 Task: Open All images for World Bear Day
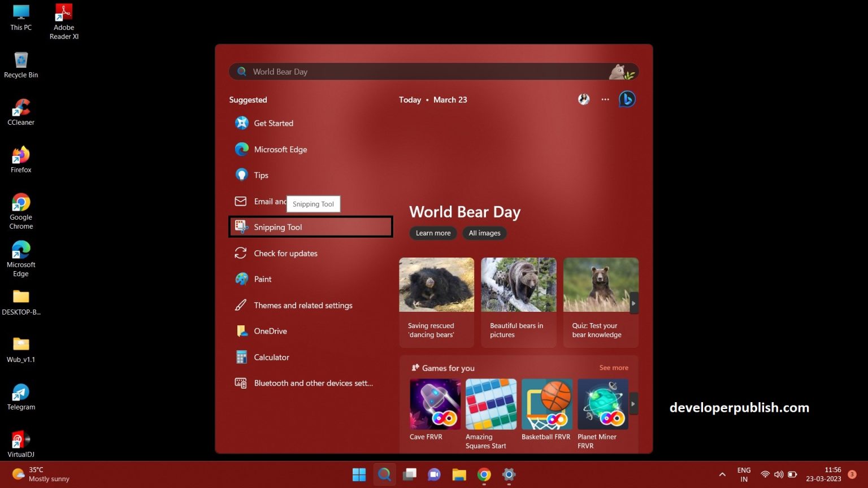click(x=484, y=233)
